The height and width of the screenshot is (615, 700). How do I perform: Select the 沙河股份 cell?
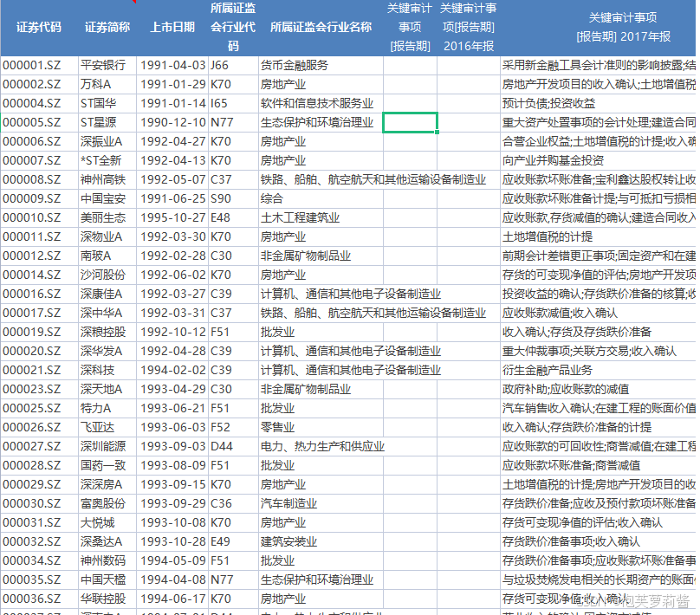click(x=107, y=275)
